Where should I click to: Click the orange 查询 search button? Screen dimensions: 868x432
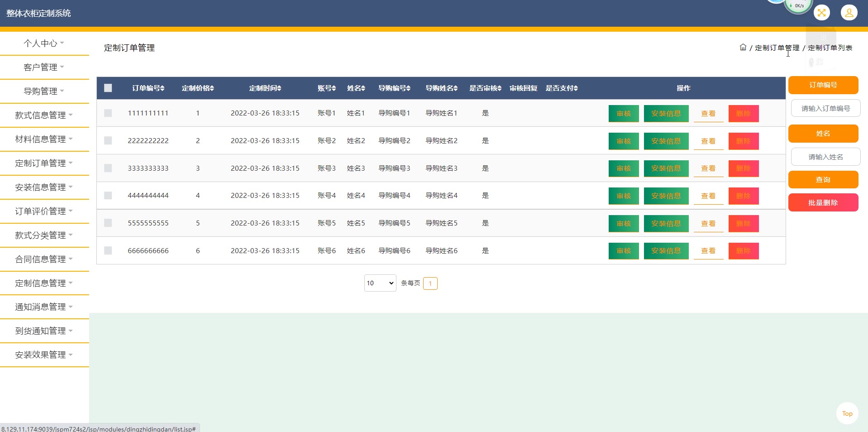coord(823,180)
